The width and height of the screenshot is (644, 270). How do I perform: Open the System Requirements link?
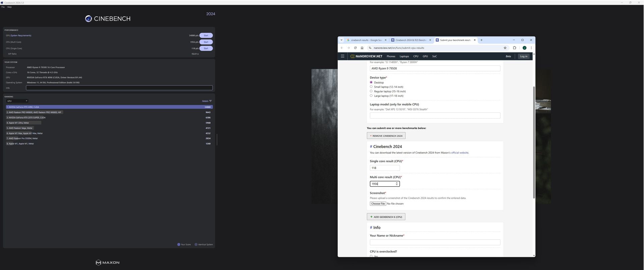pyautogui.click(x=21, y=35)
